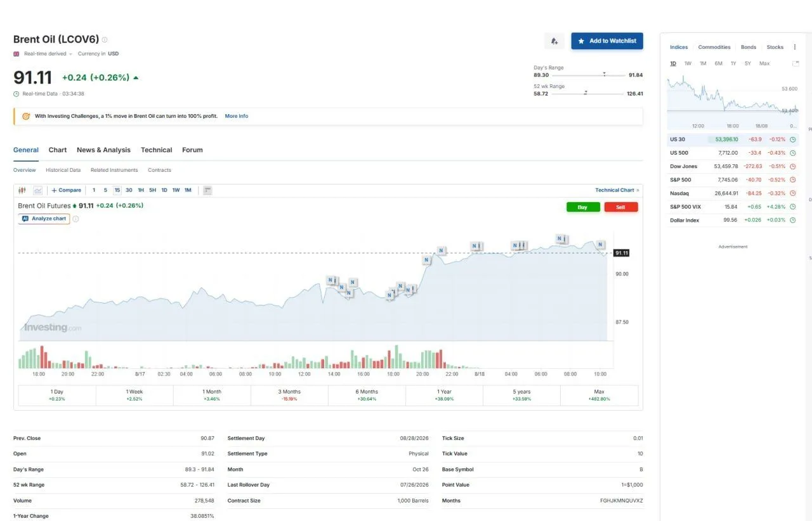The height and width of the screenshot is (521, 812).
Task: Select the 1 Week performance period cell
Action: pyautogui.click(x=134, y=396)
